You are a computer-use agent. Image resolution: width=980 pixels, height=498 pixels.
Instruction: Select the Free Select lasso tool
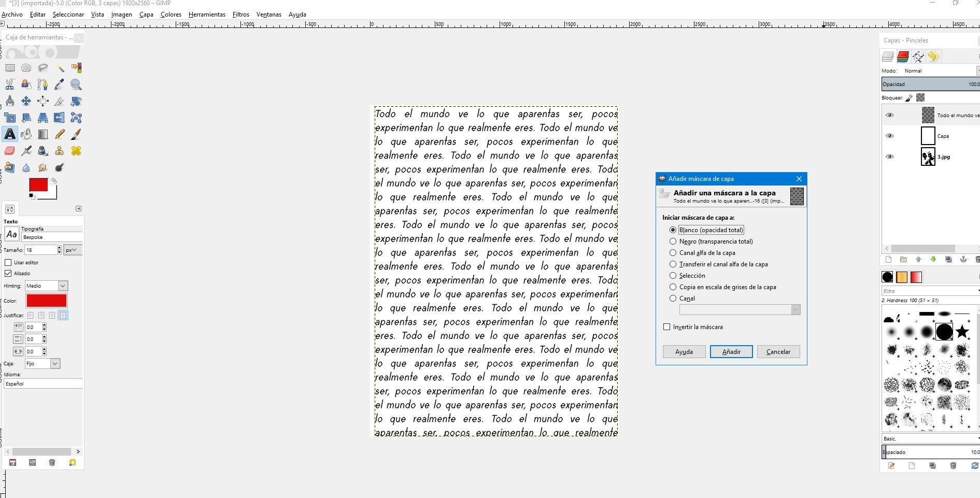[43, 68]
